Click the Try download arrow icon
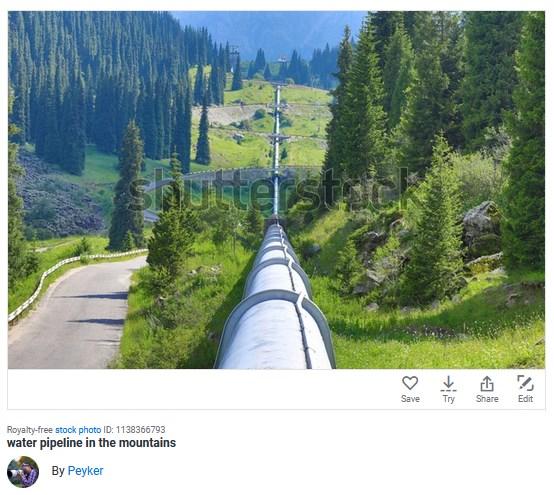Viewport: 554px width, 495px height. pyautogui.click(x=448, y=383)
